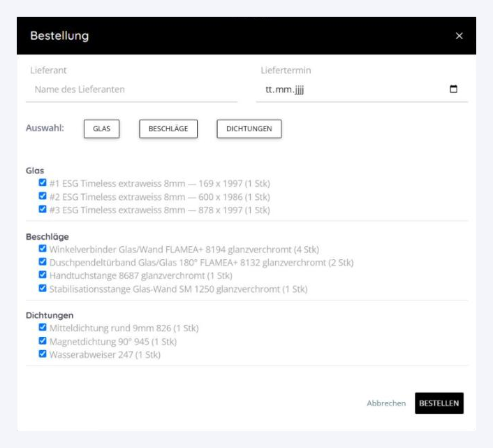Submit order with BESTELLEN button
The image size is (493, 448).
439,403
